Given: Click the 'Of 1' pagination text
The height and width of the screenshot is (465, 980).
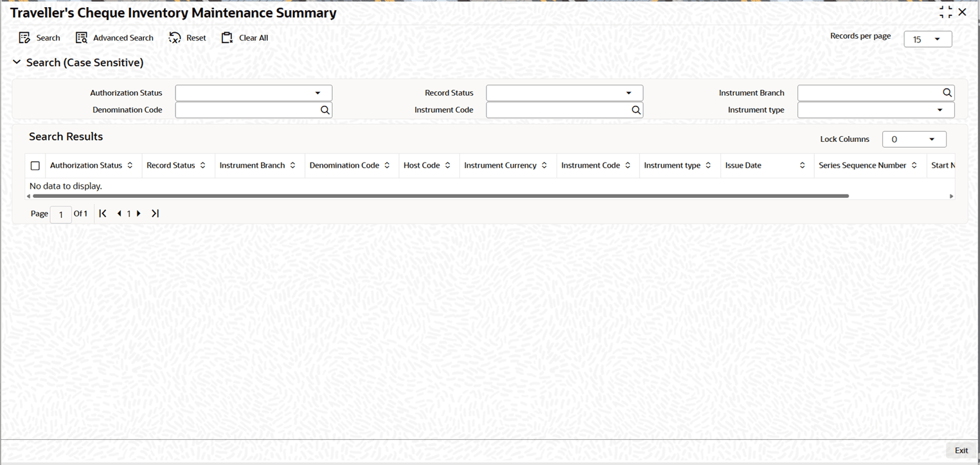Looking at the screenshot, I should (x=80, y=214).
